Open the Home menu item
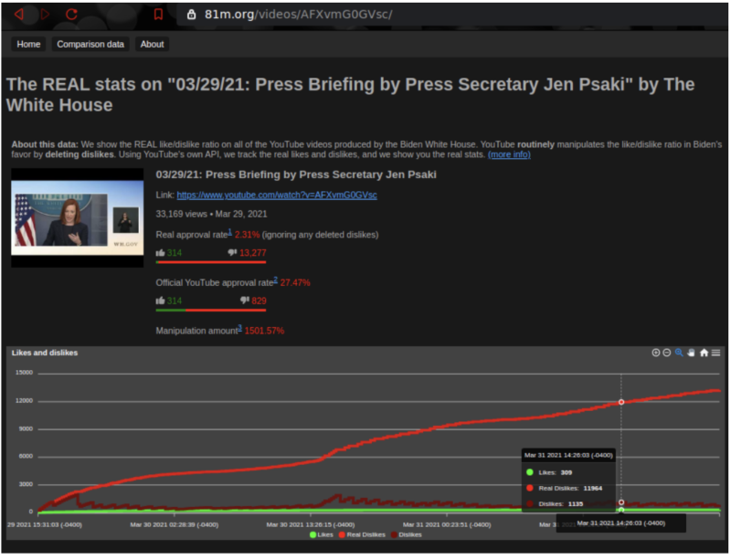Image resolution: width=731 pixels, height=560 pixels. pos(28,44)
